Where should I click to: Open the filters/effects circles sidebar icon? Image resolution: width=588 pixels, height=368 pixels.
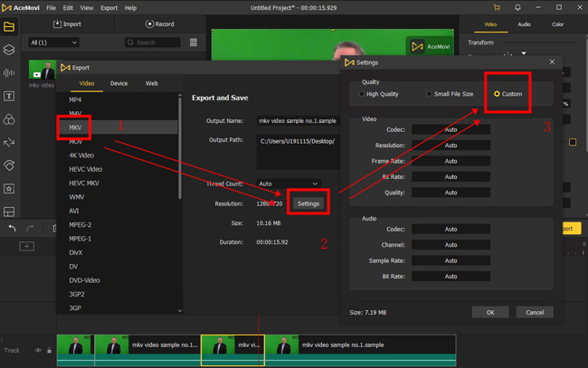click(x=9, y=119)
